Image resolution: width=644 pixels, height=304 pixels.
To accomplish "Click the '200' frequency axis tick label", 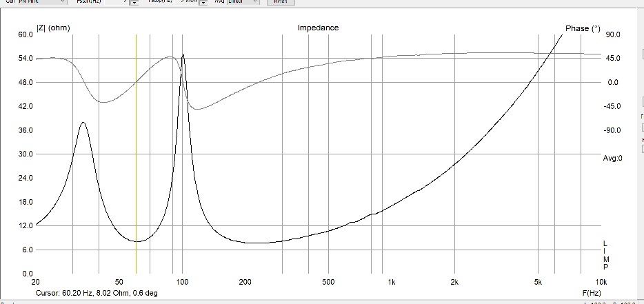I will pyautogui.click(x=245, y=282).
